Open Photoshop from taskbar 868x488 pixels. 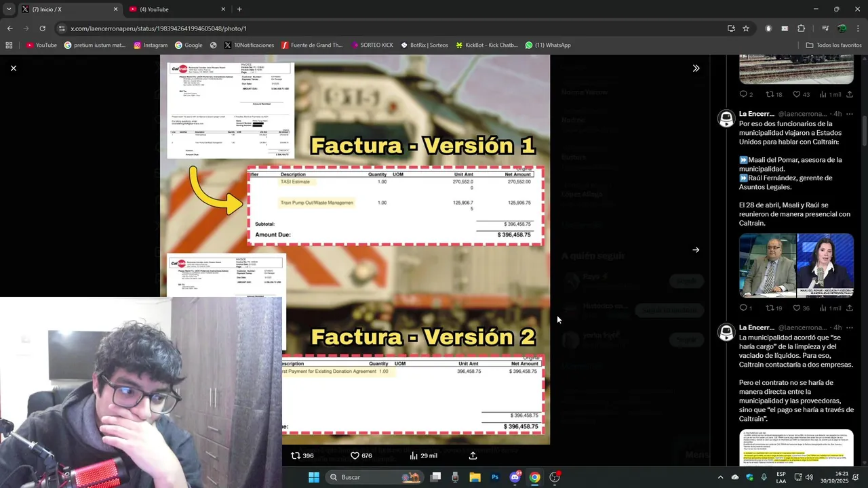coord(495,477)
